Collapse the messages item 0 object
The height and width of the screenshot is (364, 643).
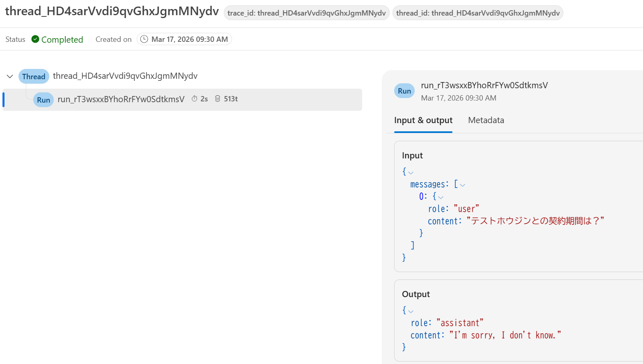(441, 197)
